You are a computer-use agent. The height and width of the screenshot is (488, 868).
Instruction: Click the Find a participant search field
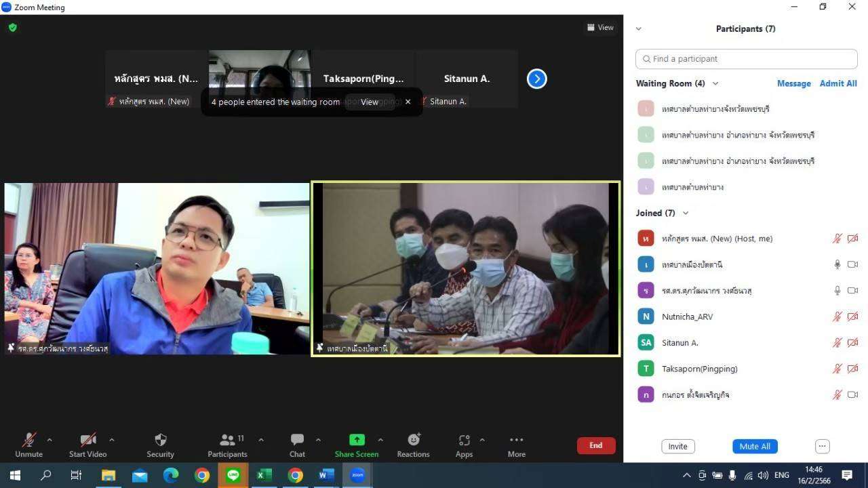coord(746,59)
